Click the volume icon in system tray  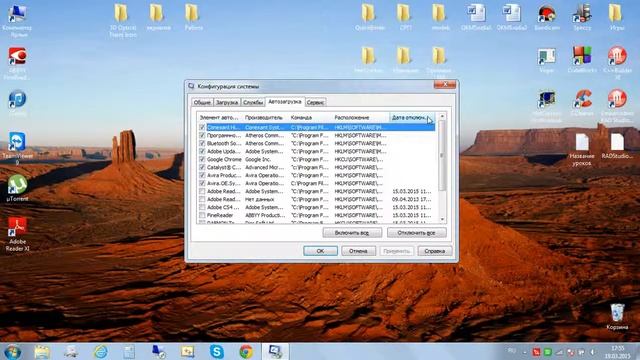(x=592, y=352)
